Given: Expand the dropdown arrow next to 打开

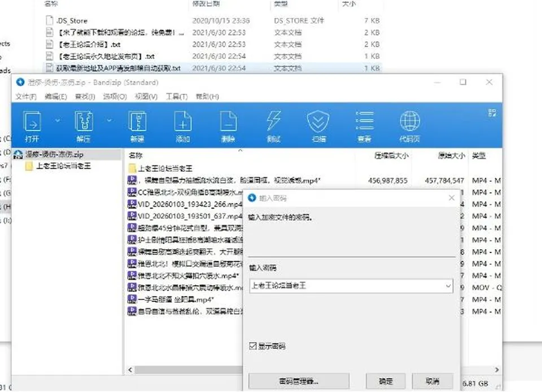Looking at the screenshot, I should tap(58, 120).
